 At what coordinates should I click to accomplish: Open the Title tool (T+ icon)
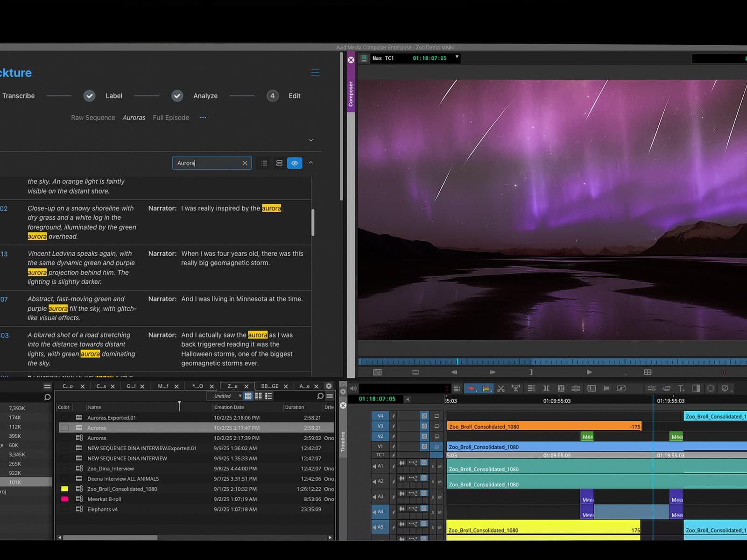(681, 388)
